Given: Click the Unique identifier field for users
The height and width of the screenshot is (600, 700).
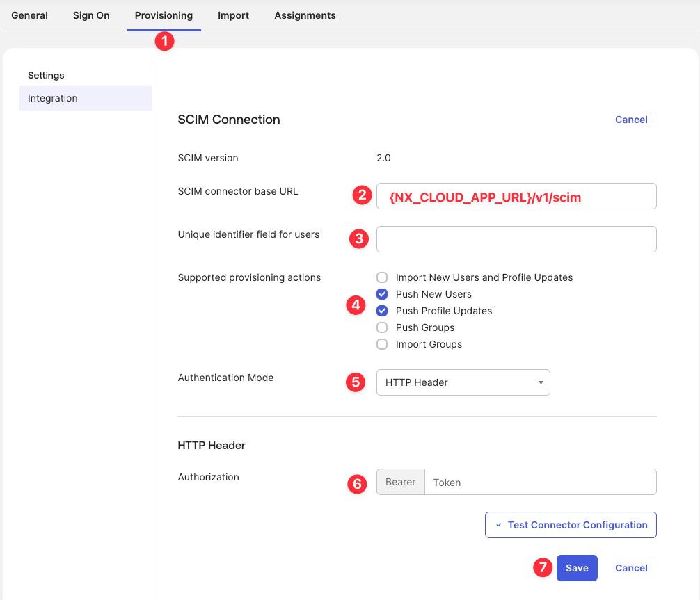Looking at the screenshot, I should [516, 238].
